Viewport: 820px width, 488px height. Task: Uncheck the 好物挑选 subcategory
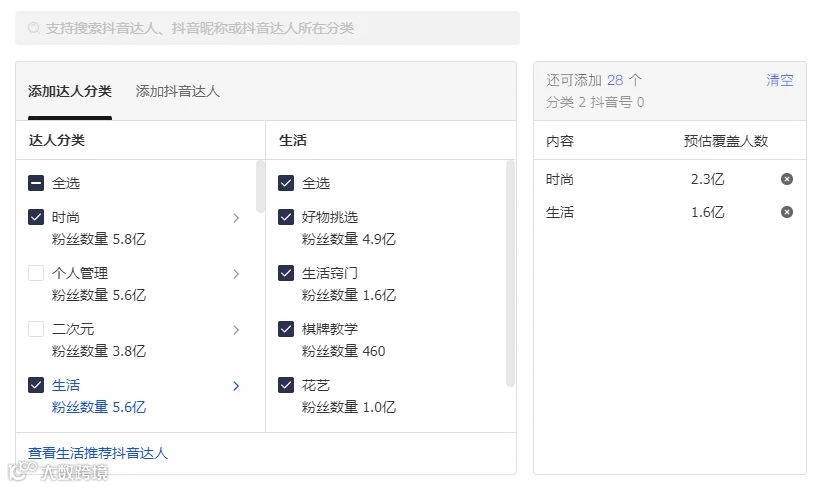286,217
